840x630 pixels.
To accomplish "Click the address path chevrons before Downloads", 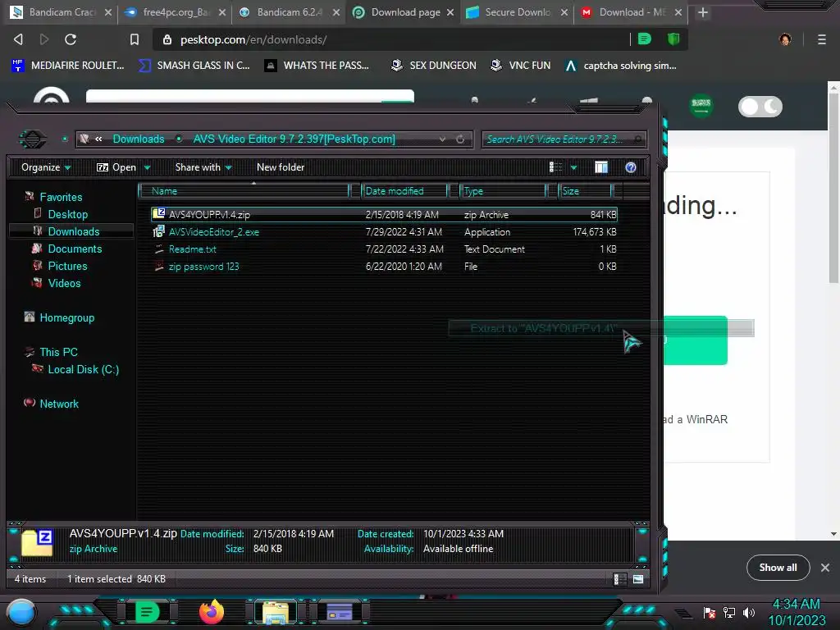I will [x=98, y=139].
